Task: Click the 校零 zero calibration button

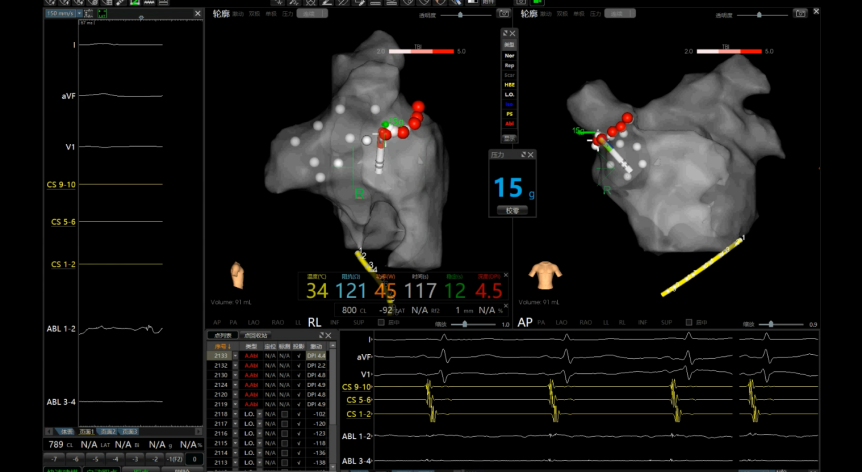Action: [512, 210]
